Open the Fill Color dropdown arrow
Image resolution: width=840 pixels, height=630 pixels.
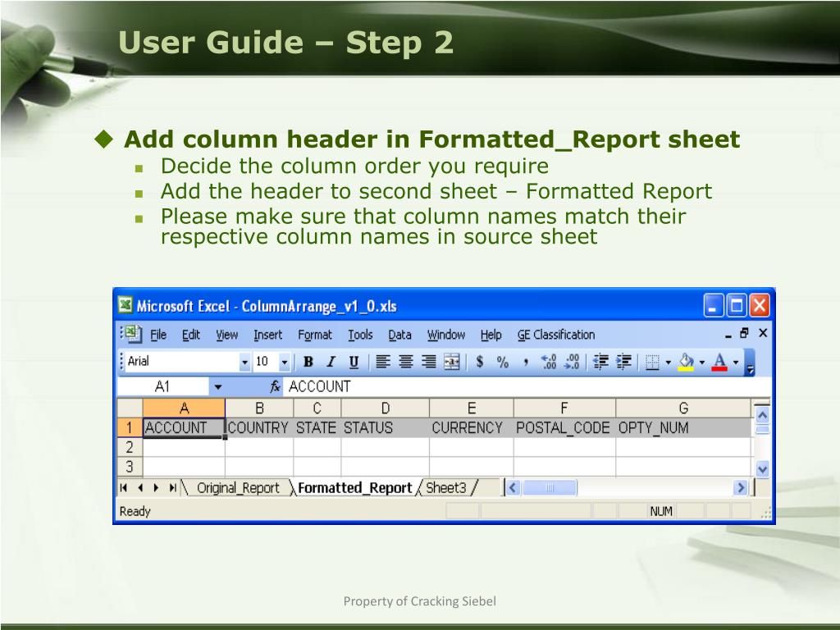click(702, 363)
